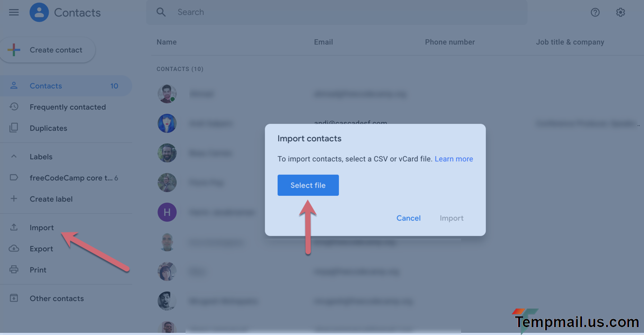Click the purple H contact avatar
The width and height of the screenshot is (644, 335).
coord(167,212)
